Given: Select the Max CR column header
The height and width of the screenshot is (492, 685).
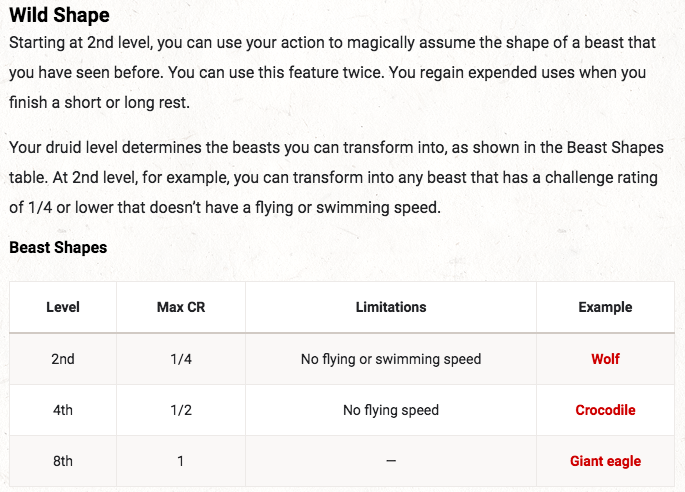Looking at the screenshot, I should pyautogui.click(x=180, y=307).
